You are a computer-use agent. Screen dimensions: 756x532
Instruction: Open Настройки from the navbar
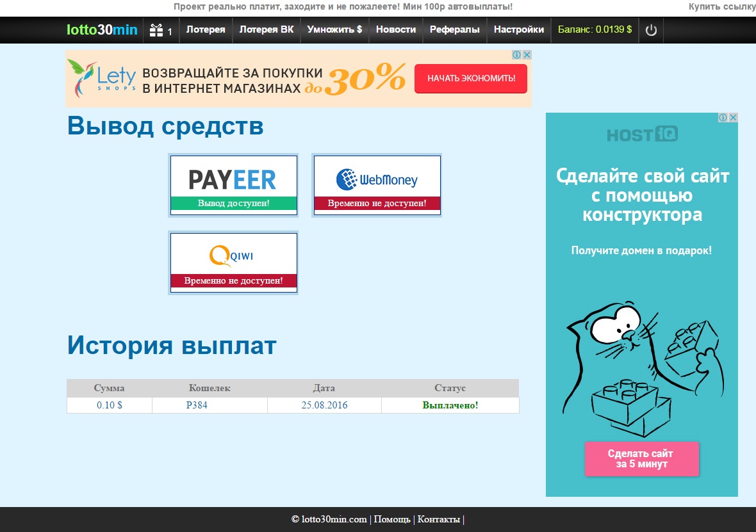click(x=518, y=29)
